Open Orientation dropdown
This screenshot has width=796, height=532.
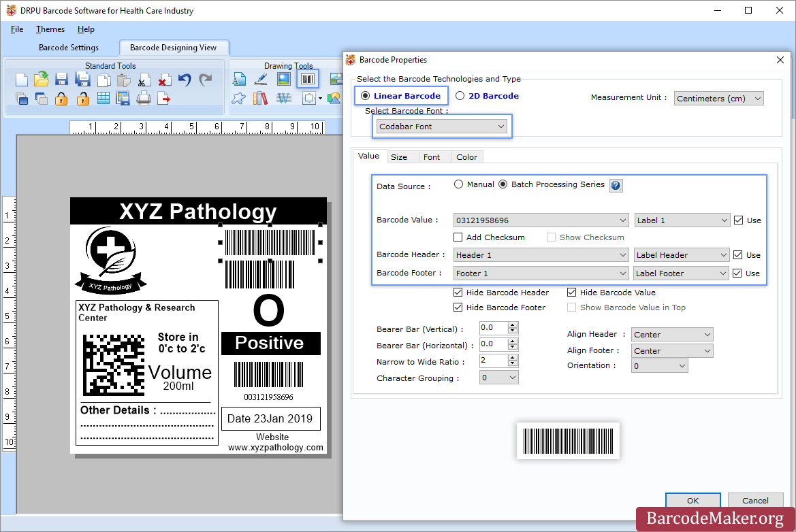pyautogui.click(x=659, y=365)
